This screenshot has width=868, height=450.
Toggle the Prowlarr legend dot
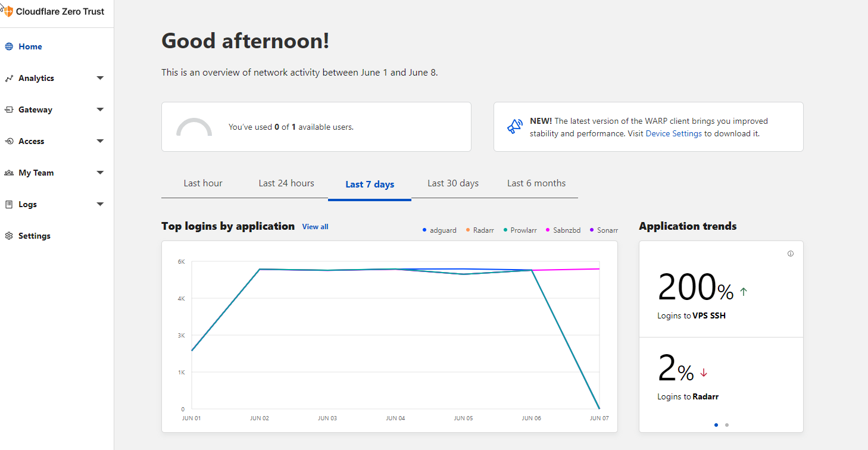505,230
